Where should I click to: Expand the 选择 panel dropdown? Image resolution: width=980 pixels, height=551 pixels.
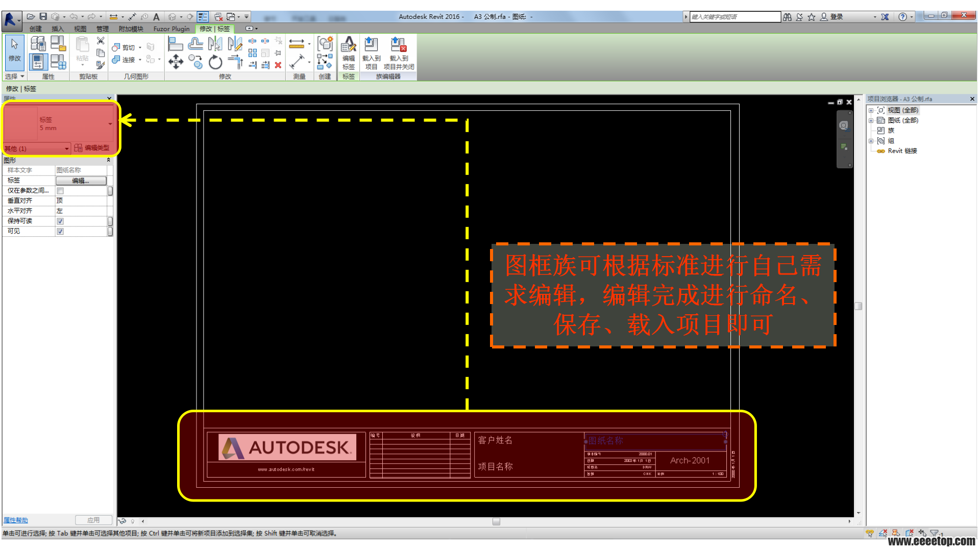22,77
